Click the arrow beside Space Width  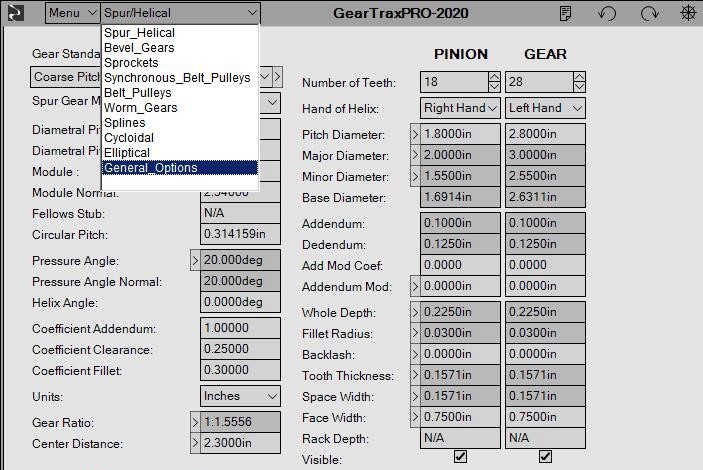415,396
